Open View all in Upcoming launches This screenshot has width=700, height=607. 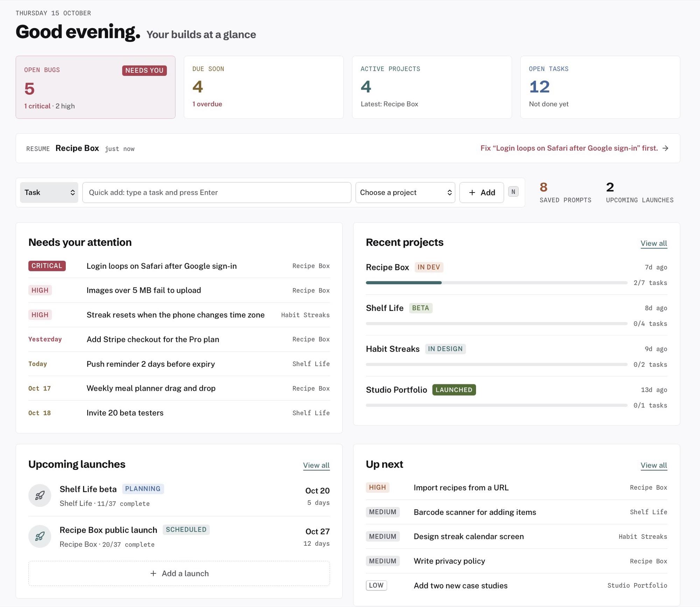316,465
